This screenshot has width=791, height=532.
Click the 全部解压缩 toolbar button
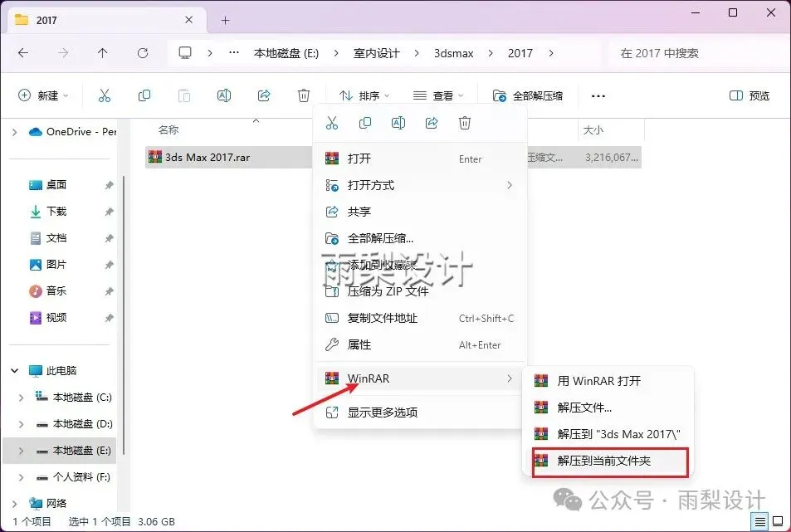tap(528, 95)
